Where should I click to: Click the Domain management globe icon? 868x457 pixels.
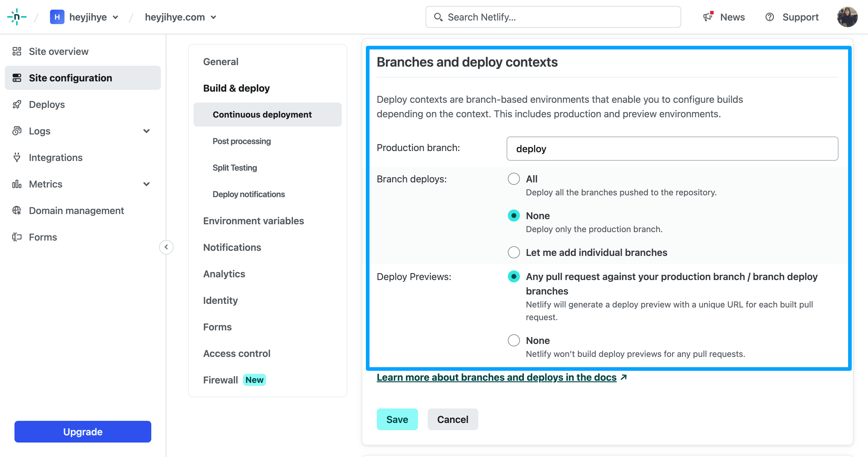pyautogui.click(x=17, y=210)
